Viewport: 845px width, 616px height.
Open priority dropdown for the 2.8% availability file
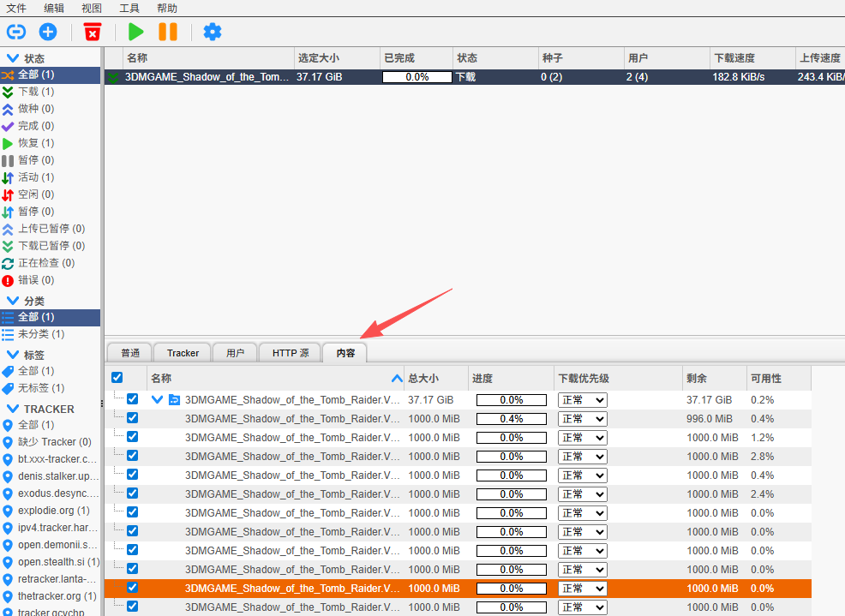pos(583,457)
